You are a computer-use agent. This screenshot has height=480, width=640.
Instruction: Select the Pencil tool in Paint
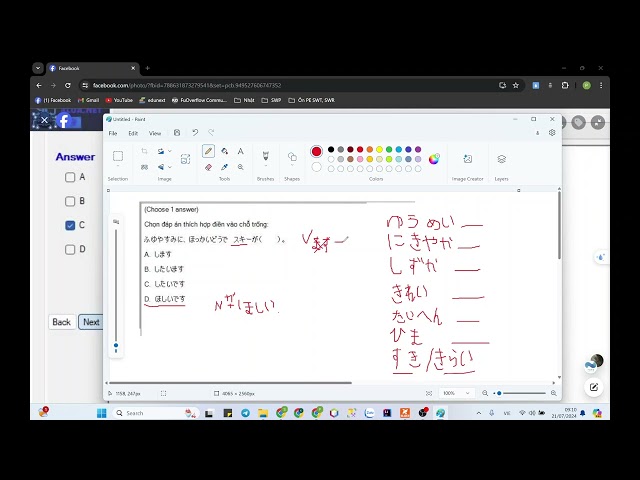[208, 151]
